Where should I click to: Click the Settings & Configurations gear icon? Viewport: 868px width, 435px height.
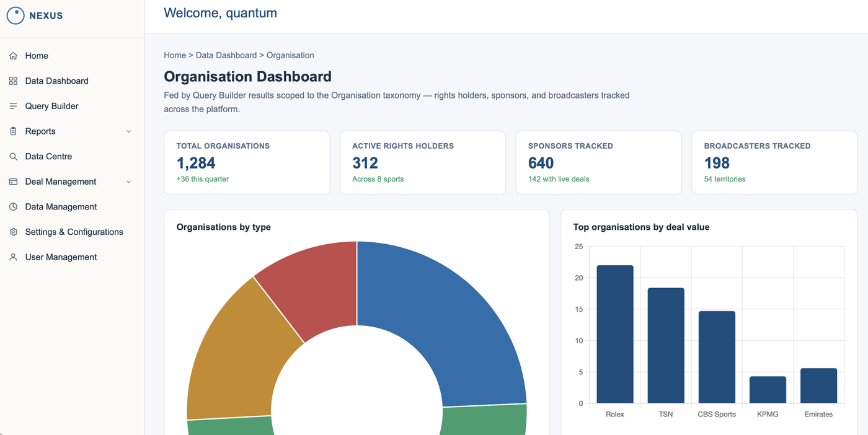tap(13, 232)
